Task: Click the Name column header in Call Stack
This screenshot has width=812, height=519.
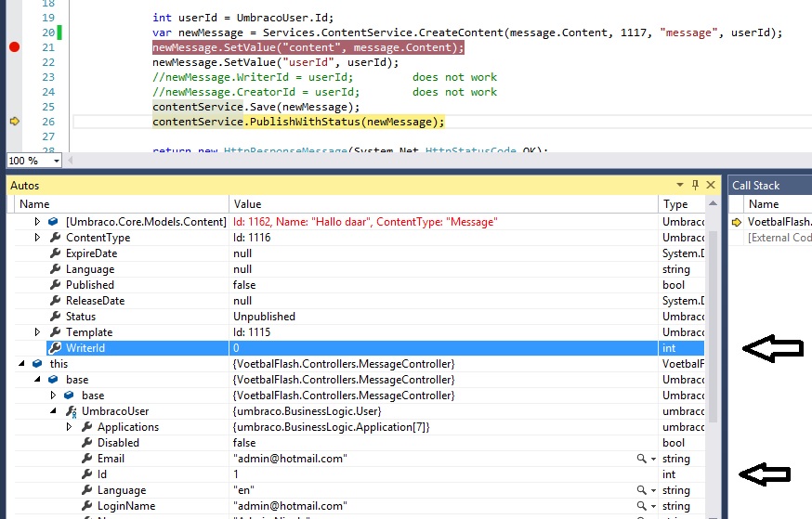Action: [x=779, y=204]
